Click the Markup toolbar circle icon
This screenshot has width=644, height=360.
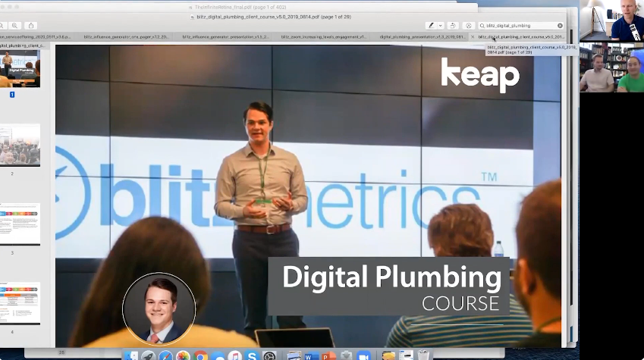pos(469,26)
